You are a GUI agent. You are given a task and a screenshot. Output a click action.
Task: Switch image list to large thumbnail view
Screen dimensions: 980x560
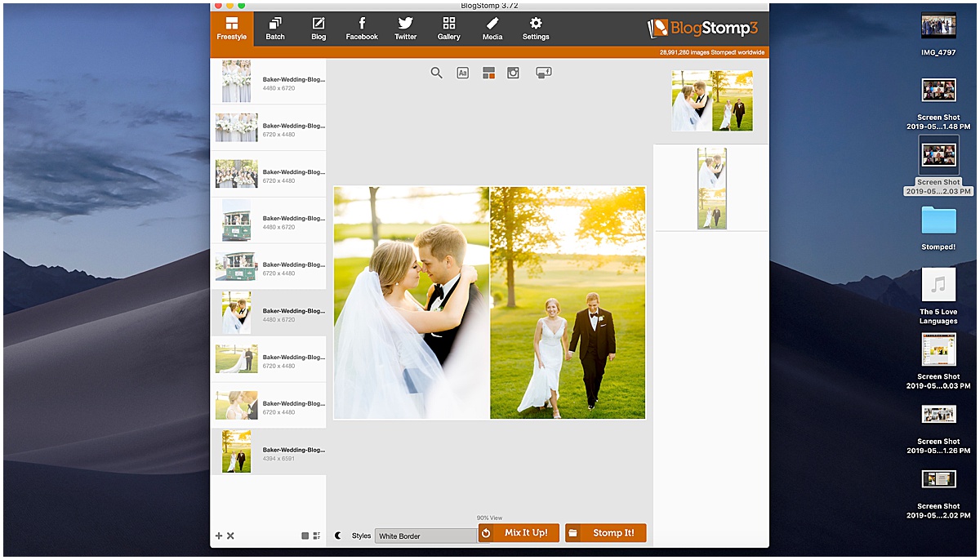[305, 536]
